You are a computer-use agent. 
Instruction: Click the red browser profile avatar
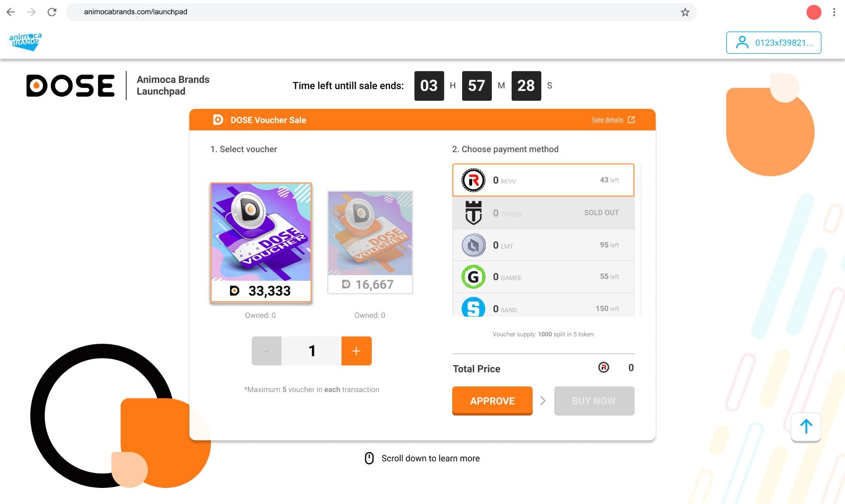(814, 12)
